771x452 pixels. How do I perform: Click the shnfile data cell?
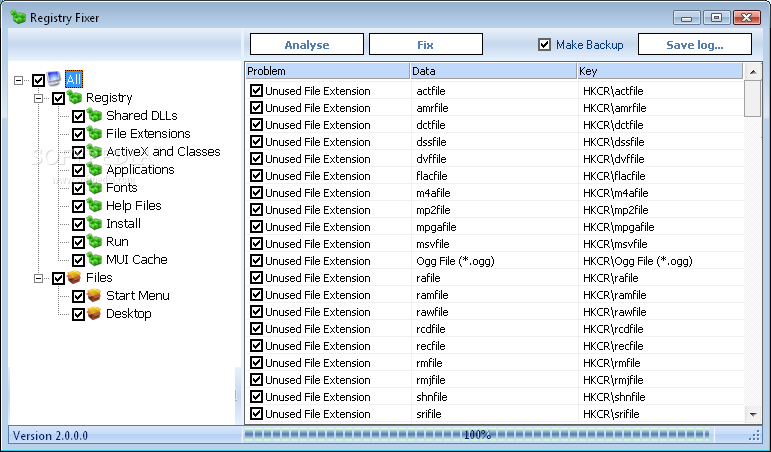tap(432, 397)
